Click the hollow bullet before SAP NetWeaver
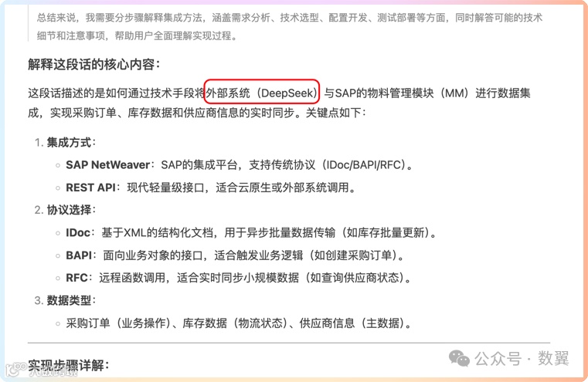588x382 pixels. (58, 165)
